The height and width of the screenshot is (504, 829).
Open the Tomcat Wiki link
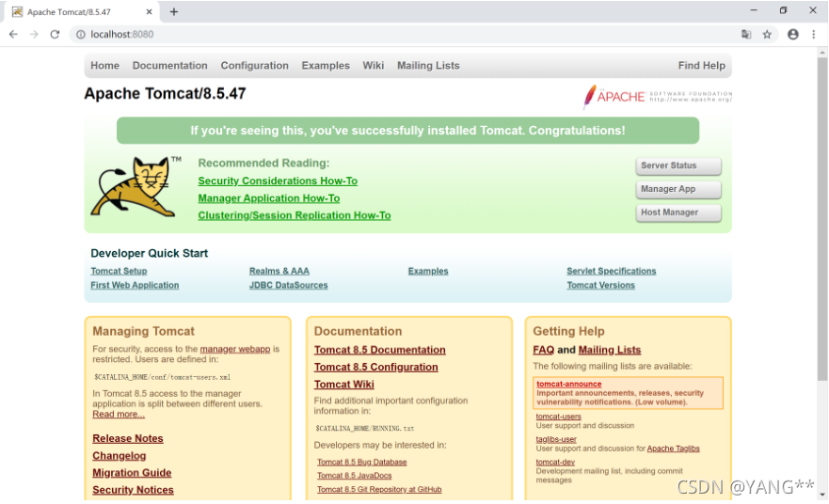[x=343, y=385]
